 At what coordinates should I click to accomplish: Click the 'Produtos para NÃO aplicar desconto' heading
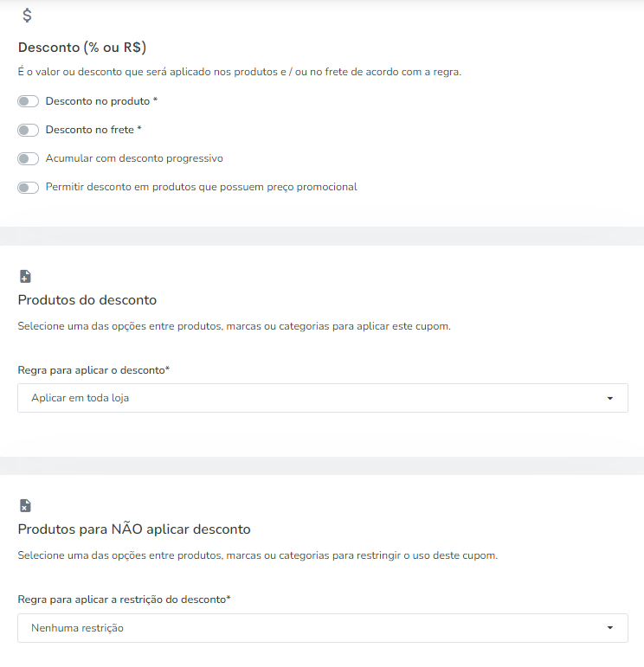[x=134, y=529]
